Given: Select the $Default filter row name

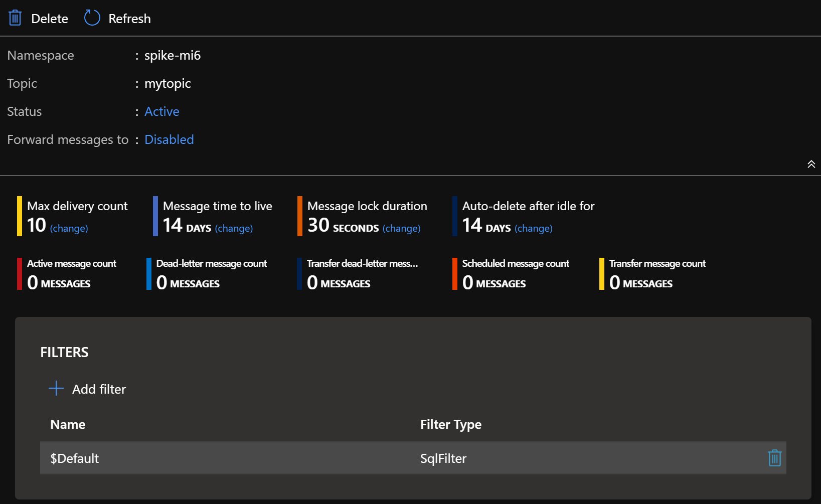Looking at the screenshot, I should (75, 458).
